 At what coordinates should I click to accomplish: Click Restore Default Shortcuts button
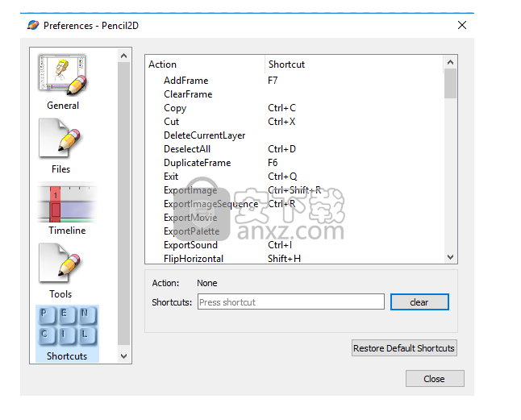[404, 348]
